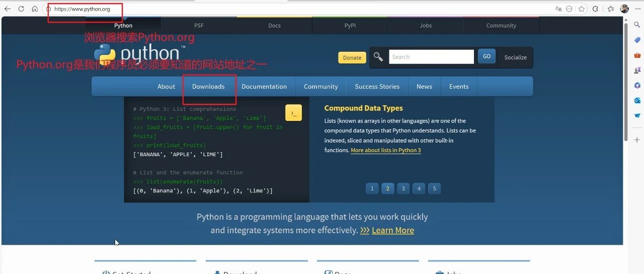Click the code line print(loud_fruits)
The image size is (644, 274).
point(170,145)
